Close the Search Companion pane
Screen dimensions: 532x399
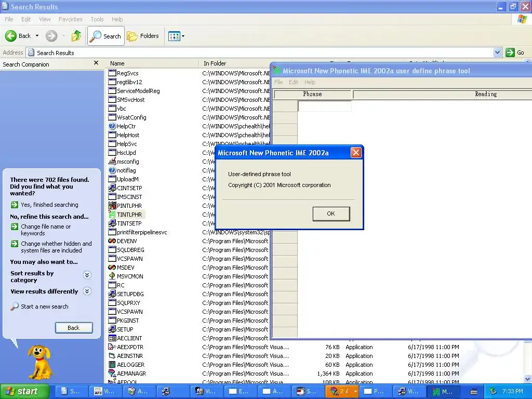(96, 63)
